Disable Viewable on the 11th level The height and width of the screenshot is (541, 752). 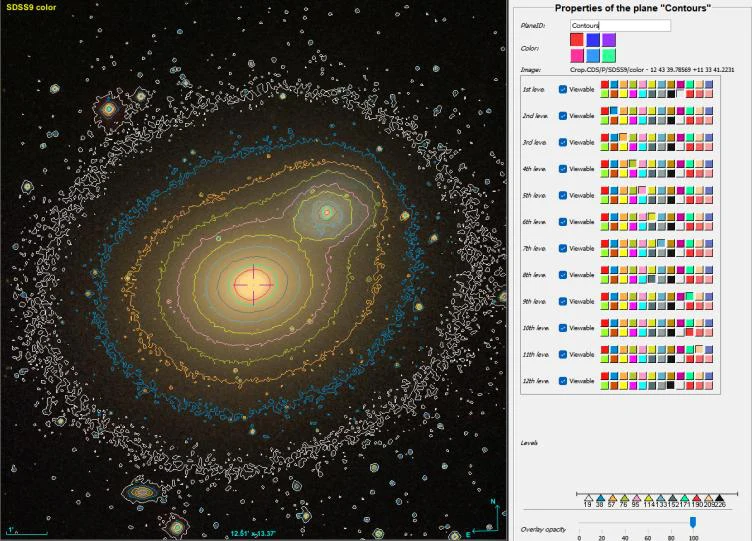pos(563,354)
